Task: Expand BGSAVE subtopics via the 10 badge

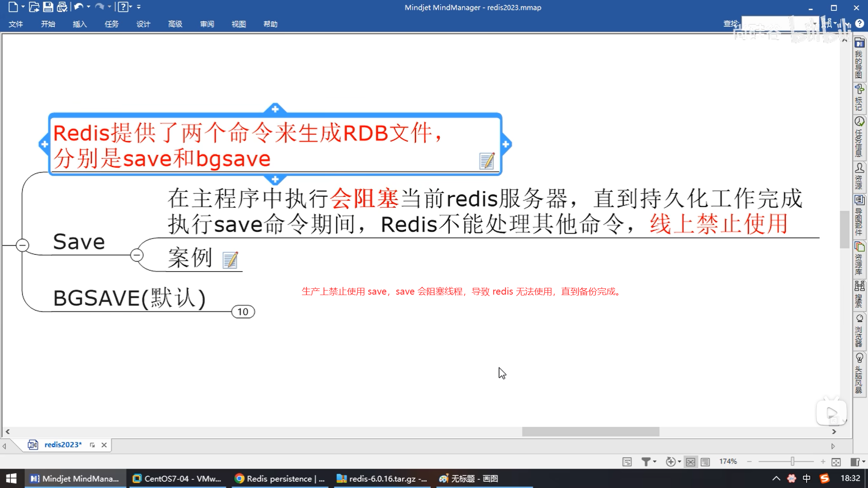Action: [243, 312]
